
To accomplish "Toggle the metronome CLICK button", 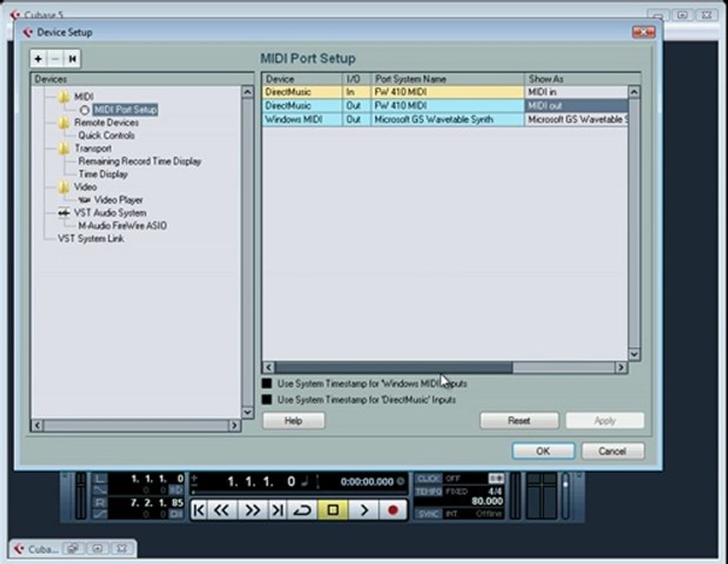I will coord(428,479).
